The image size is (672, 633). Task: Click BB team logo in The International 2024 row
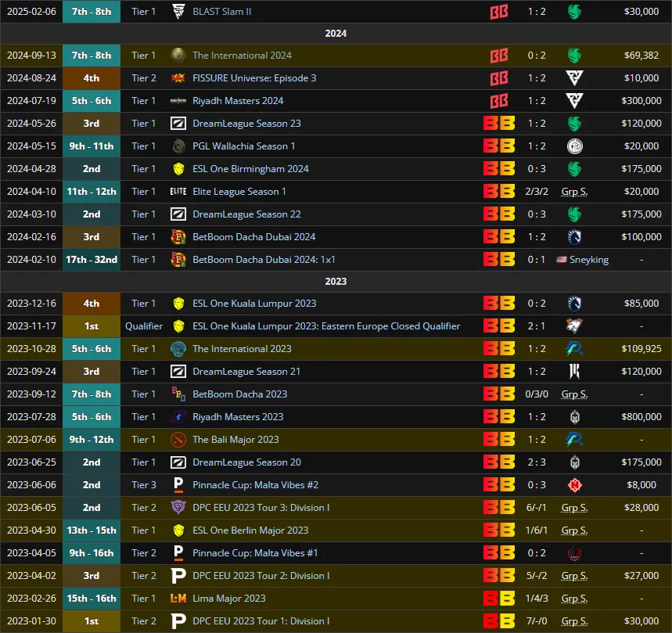pyautogui.click(x=499, y=56)
